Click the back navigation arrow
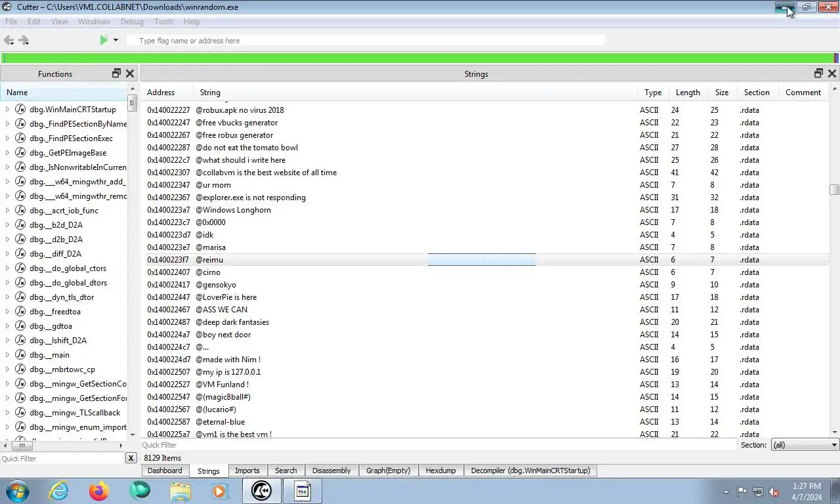The image size is (840, 504). click(9, 40)
